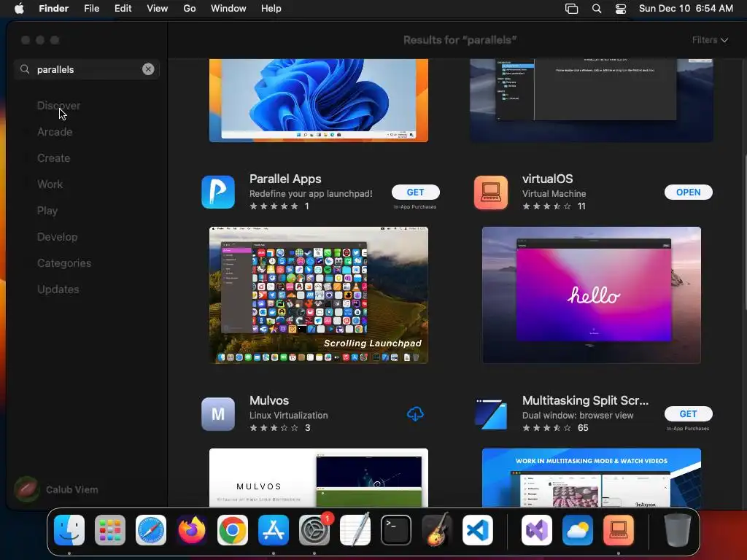Download Mulvos with the cloud icon
Image resolution: width=747 pixels, height=560 pixels.
pyautogui.click(x=415, y=414)
